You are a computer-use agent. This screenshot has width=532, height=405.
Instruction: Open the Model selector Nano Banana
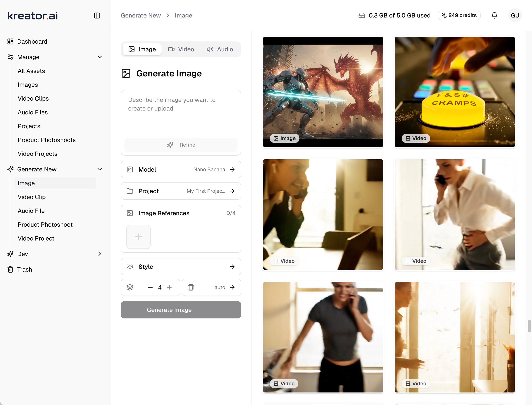[181, 169]
